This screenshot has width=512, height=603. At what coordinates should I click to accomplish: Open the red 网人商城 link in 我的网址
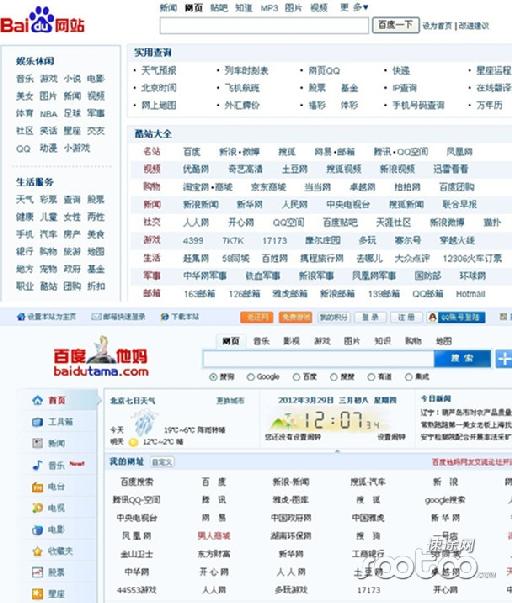click(x=214, y=536)
